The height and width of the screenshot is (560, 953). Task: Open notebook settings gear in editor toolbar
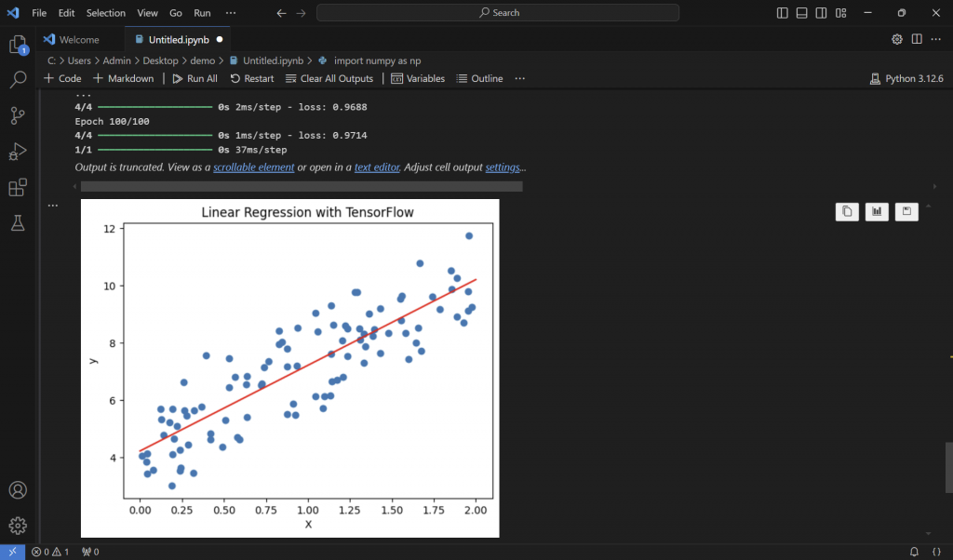[897, 39]
